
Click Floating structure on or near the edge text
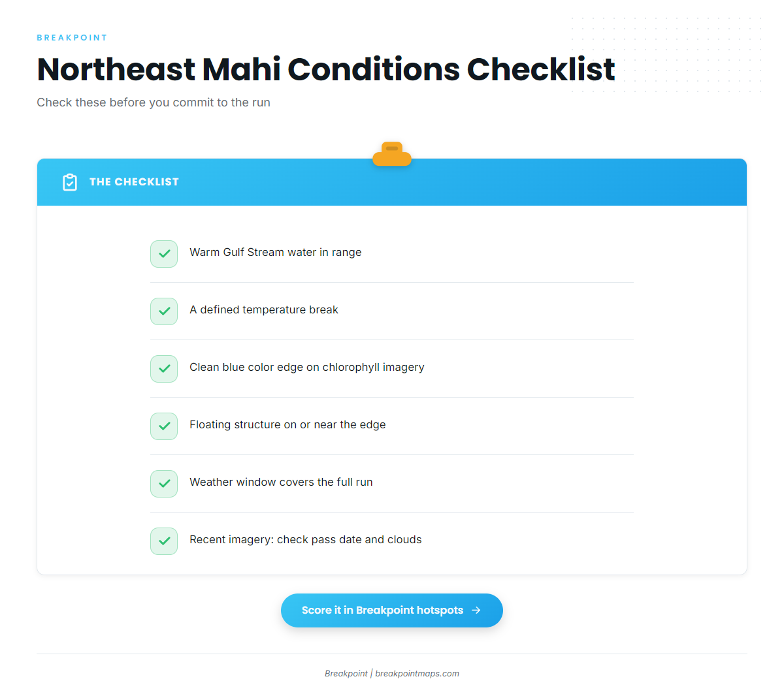click(287, 425)
